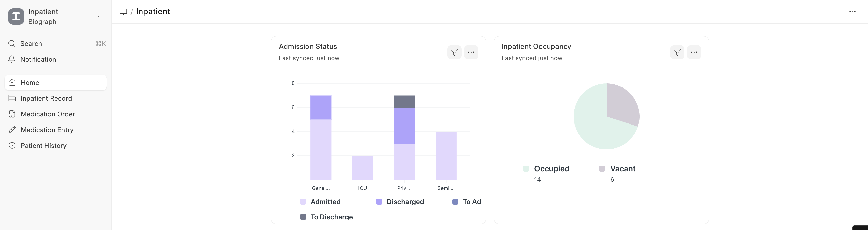Toggle the Admitted legend series
The image size is (868, 230).
[x=325, y=202]
